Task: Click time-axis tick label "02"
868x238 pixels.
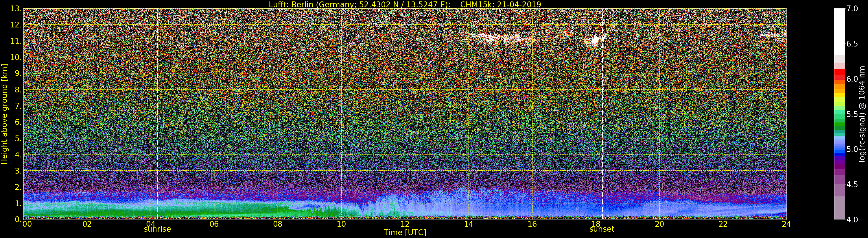Action: coord(87,224)
